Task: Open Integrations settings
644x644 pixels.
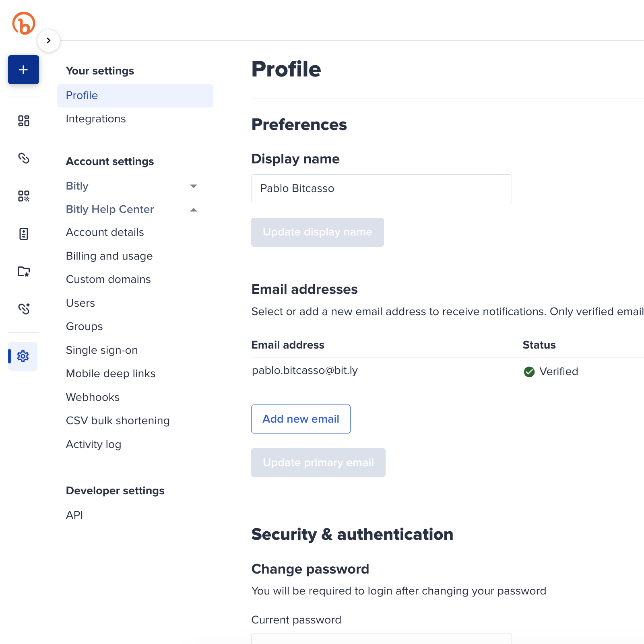Action: click(x=96, y=119)
